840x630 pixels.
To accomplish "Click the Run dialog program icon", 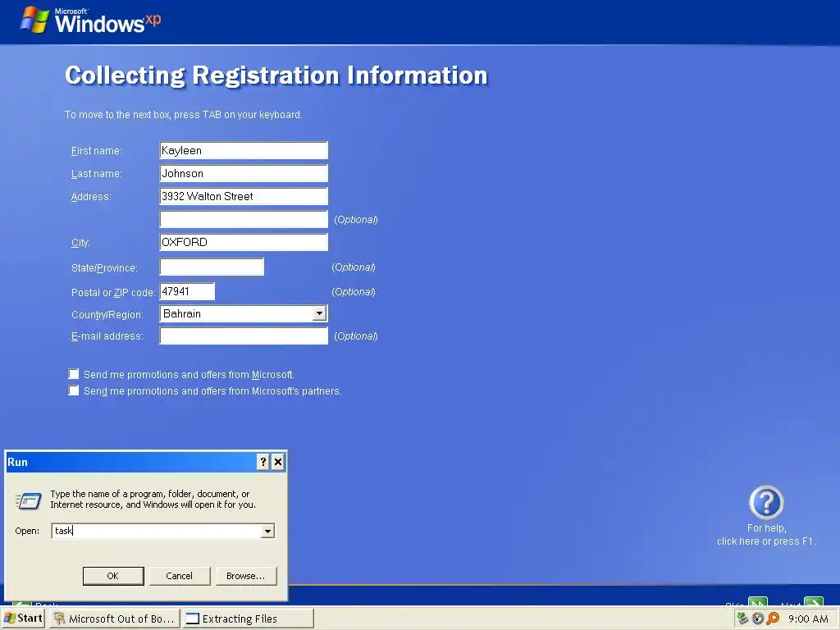I will [x=29, y=501].
